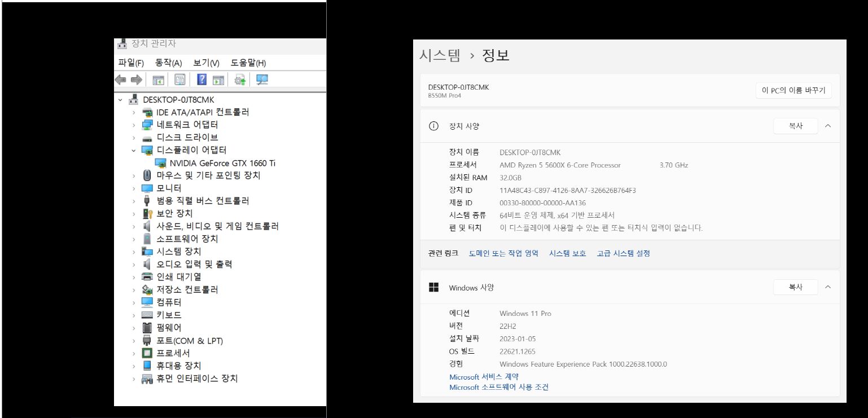Viewport: 868px width, 418px height.
Task: Click the 인쇄 대기열 printer icon
Action: (147, 277)
